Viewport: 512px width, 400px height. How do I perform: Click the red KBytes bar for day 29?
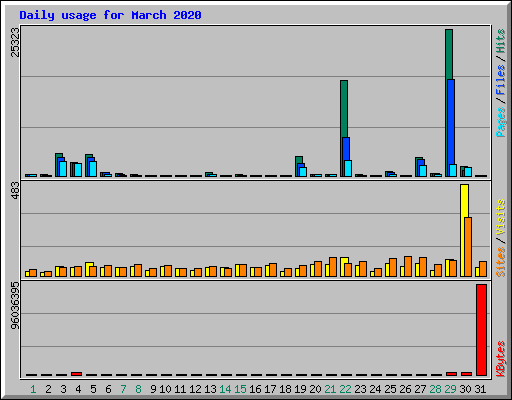coord(451,374)
